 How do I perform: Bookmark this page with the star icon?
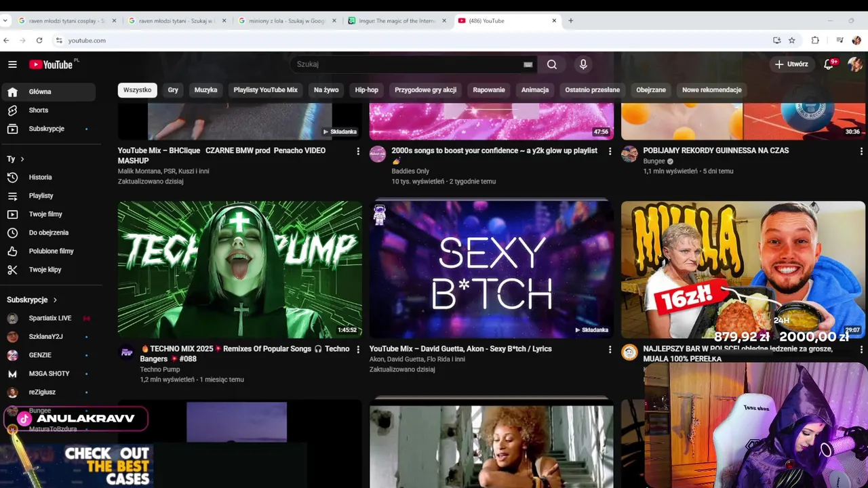tap(791, 41)
